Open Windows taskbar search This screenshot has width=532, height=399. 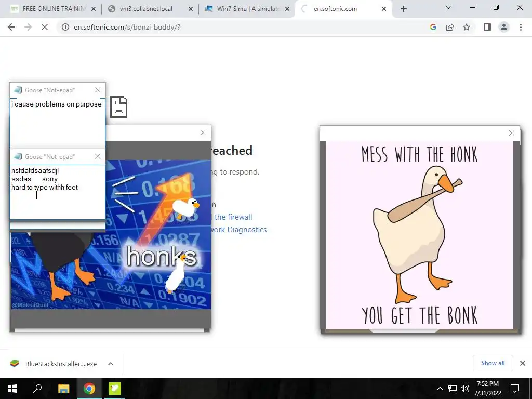[x=37, y=389]
